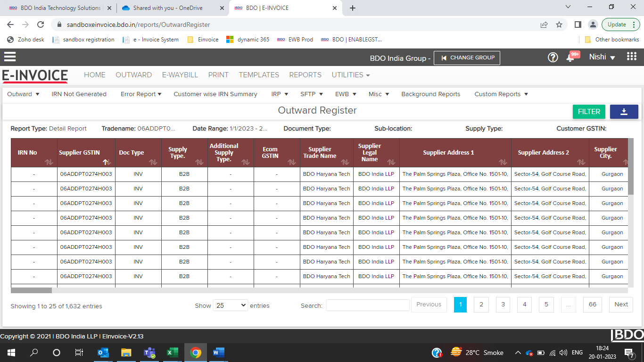This screenshot has height=362, width=644.
Task: Go to page 66 of results
Action: [592, 304]
